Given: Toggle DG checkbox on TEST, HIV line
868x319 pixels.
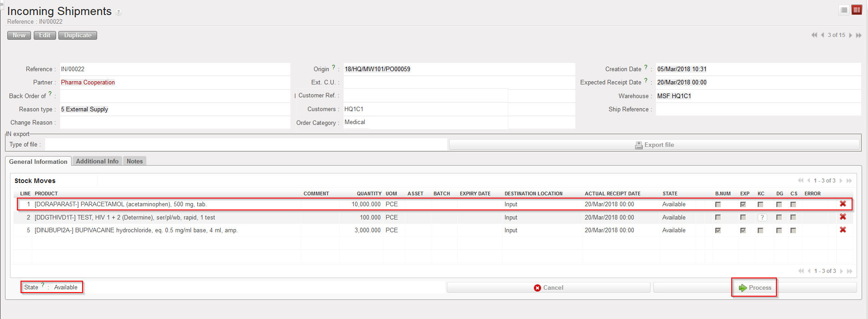Looking at the screenshot, I should [x=779, y=218].
